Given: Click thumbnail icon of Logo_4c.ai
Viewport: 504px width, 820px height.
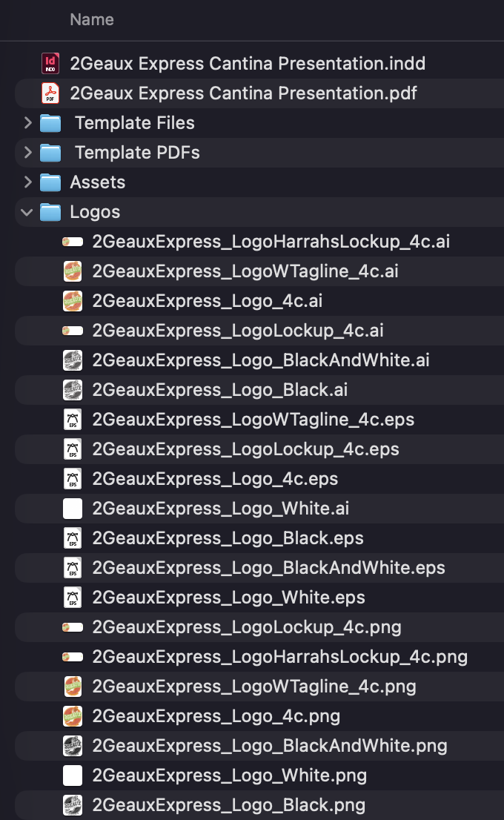Looking at the screenshot, I should tap(73, 301).
